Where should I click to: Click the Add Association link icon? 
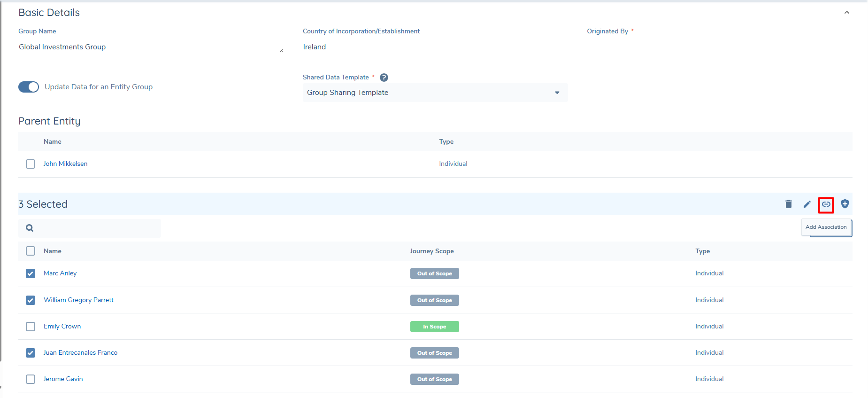pos(826,204)
